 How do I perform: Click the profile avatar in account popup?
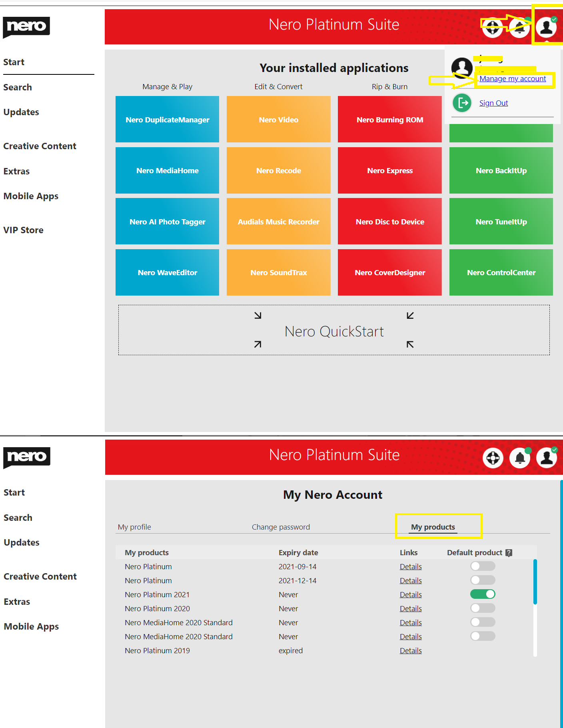(x=462, y=68)
